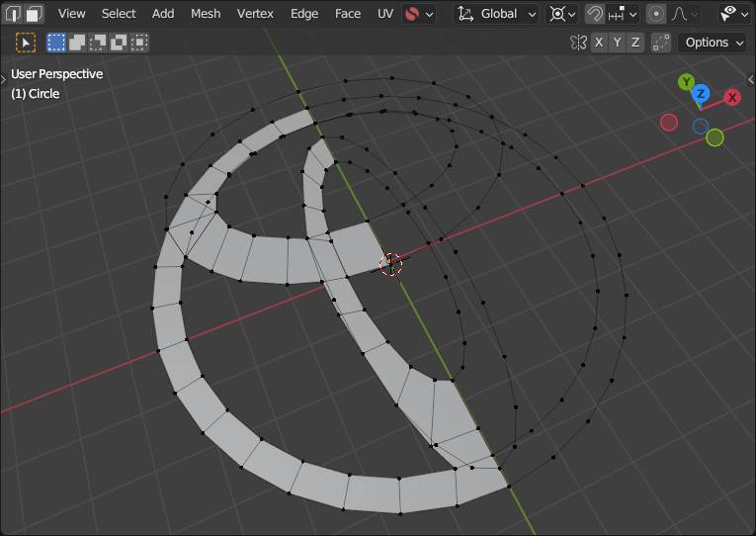756x536 pixels.
Task: Open the View menu
Action: click(72, 14)
